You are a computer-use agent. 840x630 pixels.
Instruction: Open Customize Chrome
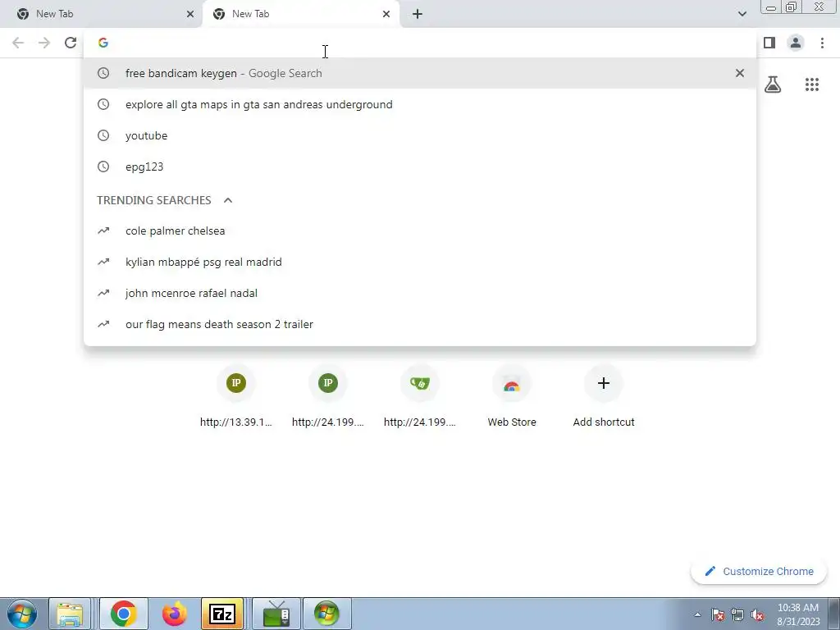point(759,571)
